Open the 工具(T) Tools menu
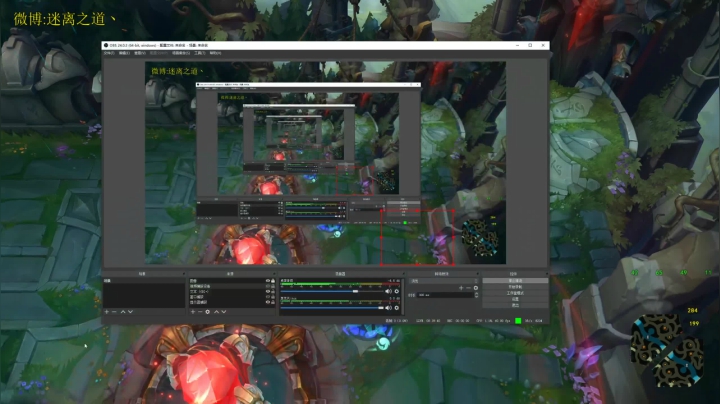Screen dimensions: 720x404 coord(200,53)
